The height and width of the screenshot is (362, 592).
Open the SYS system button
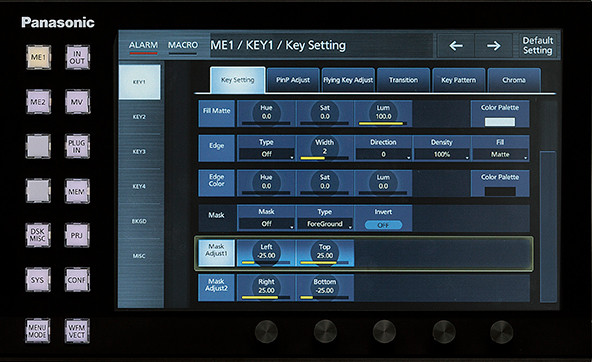(38, 280)
